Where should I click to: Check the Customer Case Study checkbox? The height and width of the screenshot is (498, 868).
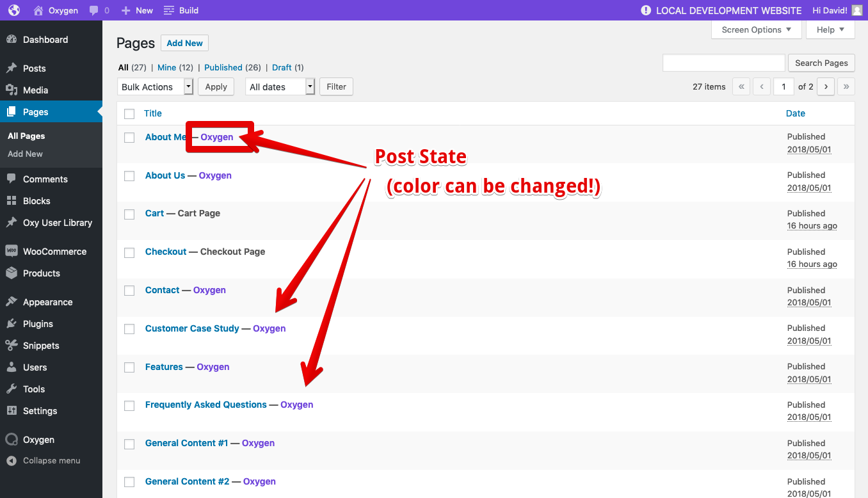coord(129,329)
